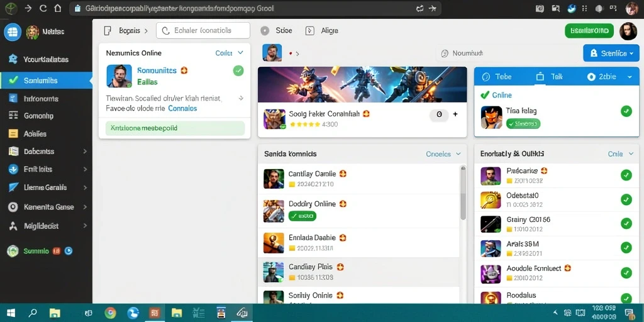Screen dimensions: 644x322
Task: Click the Uiemis Garalis paper plane icon
Action: click(x=13, y=187)
